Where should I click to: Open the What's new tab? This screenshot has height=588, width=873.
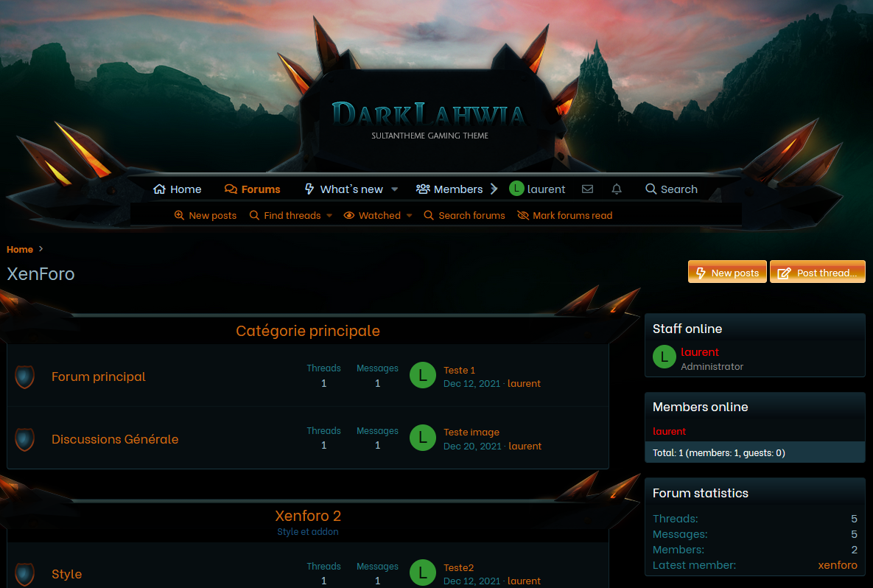344,189
